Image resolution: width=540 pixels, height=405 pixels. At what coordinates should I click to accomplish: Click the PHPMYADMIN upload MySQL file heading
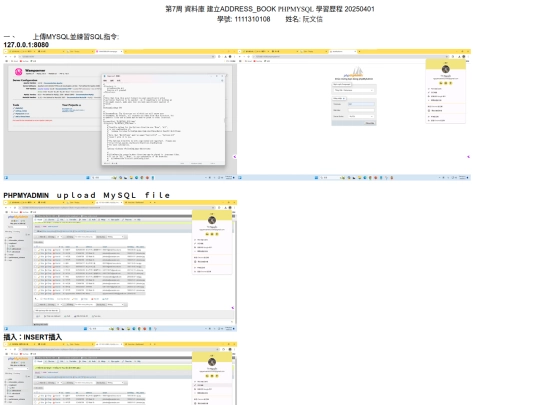87,195
